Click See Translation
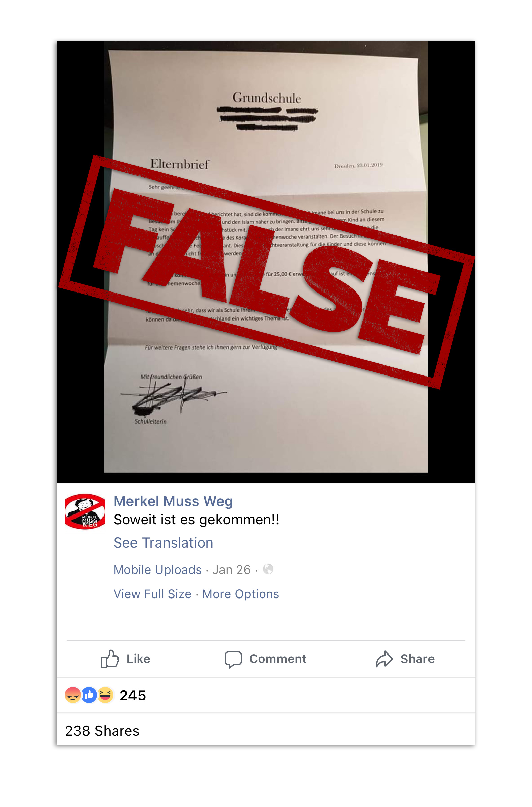Screen dimensions: 532x807 pos(163,542)
